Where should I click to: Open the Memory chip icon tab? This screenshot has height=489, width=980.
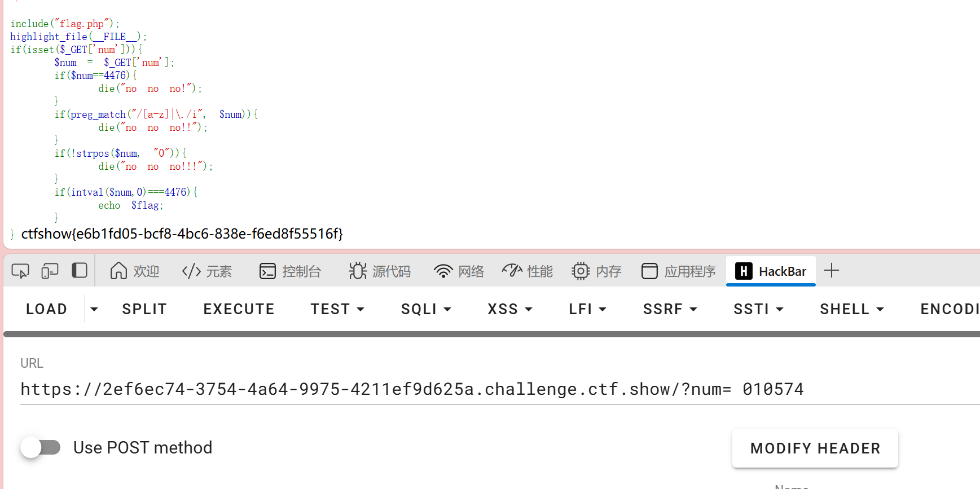596,271
